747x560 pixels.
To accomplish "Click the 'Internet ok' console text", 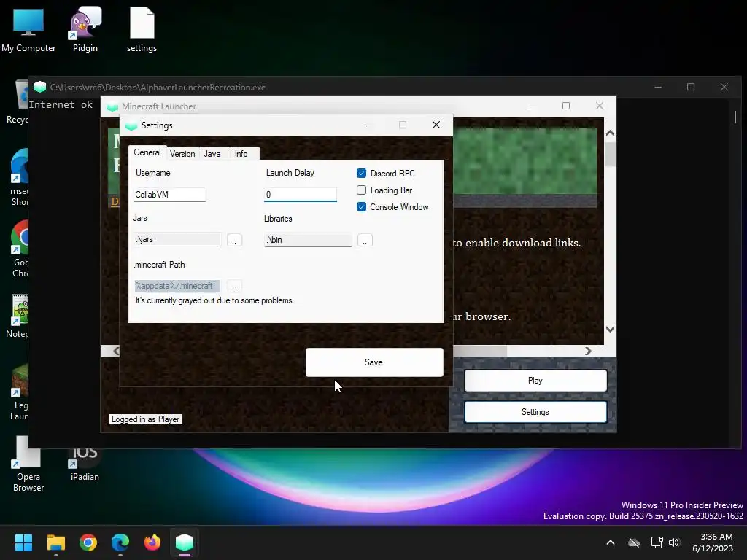I will pyautogui.click(x=61, y=105).
